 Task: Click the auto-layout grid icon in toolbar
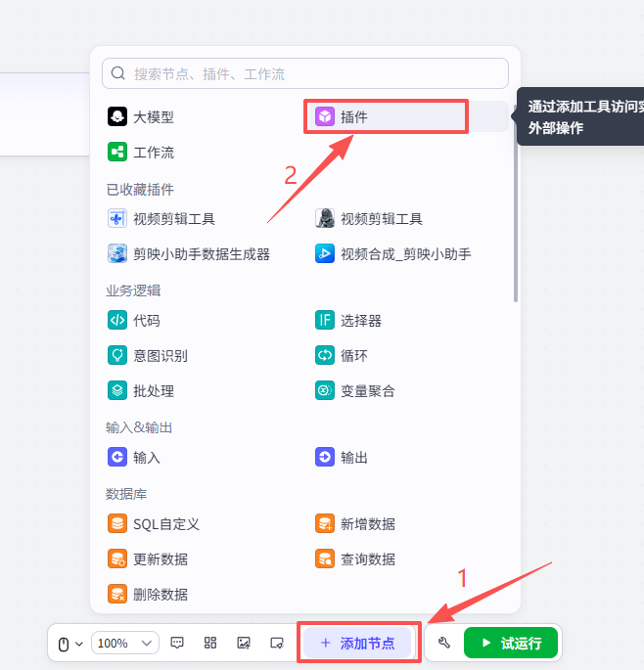pyautogui.click(x=210, y=643)
